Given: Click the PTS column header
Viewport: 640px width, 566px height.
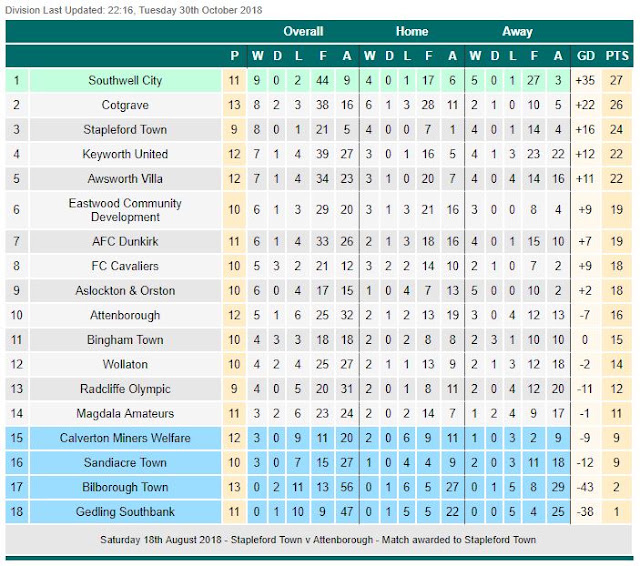Looking at the screenshot, I should click(x=617, y=55).
